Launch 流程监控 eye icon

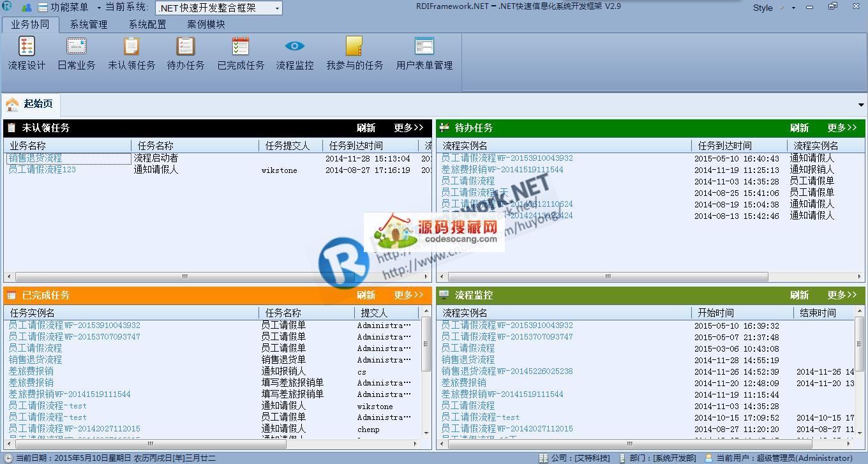(x=295, y=47)
